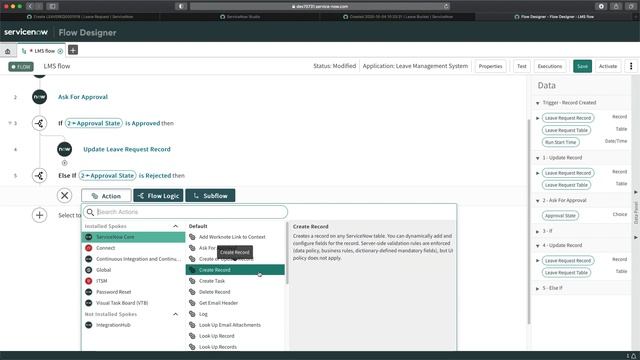
Task: Select the Connect spoke
Action: [133, 248]
